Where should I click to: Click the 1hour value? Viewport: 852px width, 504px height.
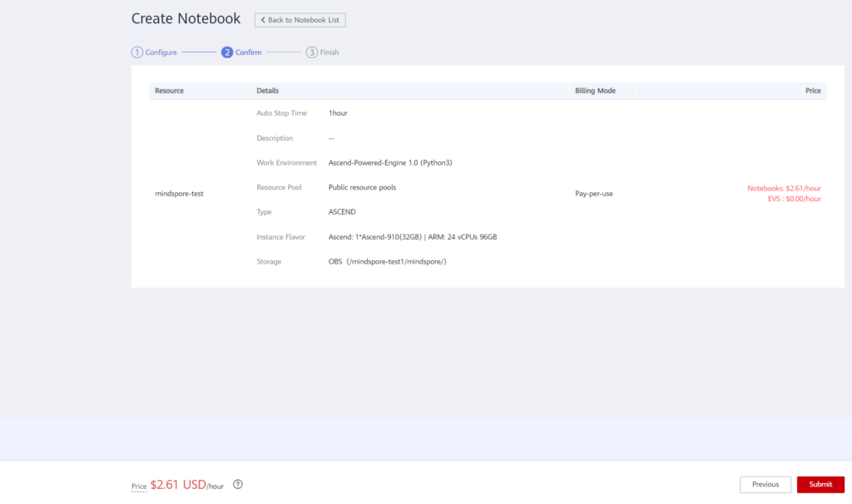[338, 113]
